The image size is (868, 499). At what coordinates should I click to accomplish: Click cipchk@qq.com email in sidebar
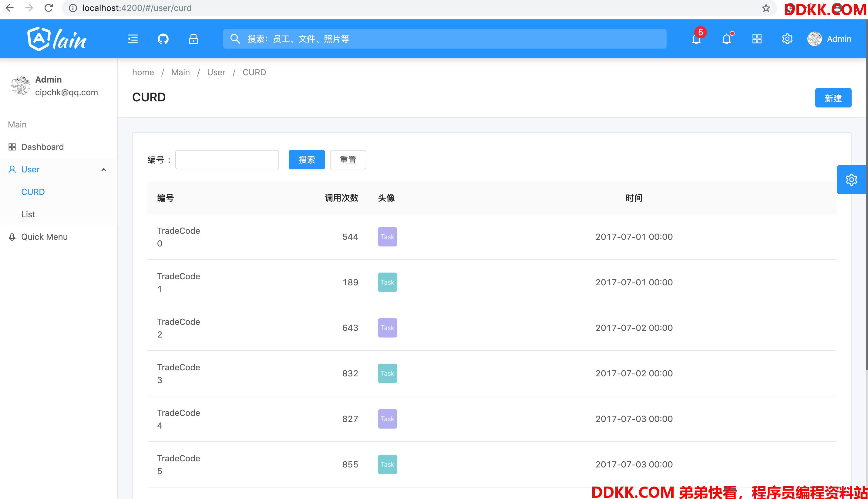click(66, 92)
